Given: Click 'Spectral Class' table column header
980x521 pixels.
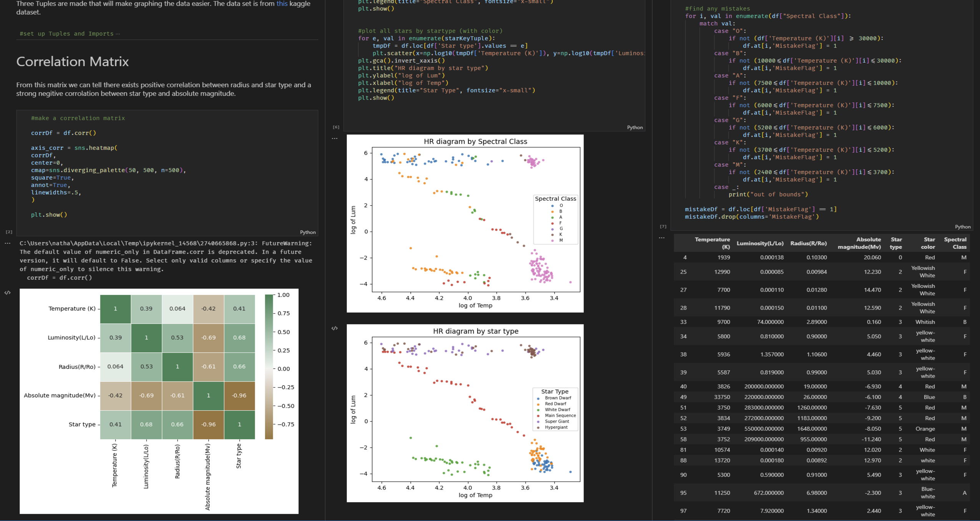Looking at the screenshot, I should coord(955,243).
